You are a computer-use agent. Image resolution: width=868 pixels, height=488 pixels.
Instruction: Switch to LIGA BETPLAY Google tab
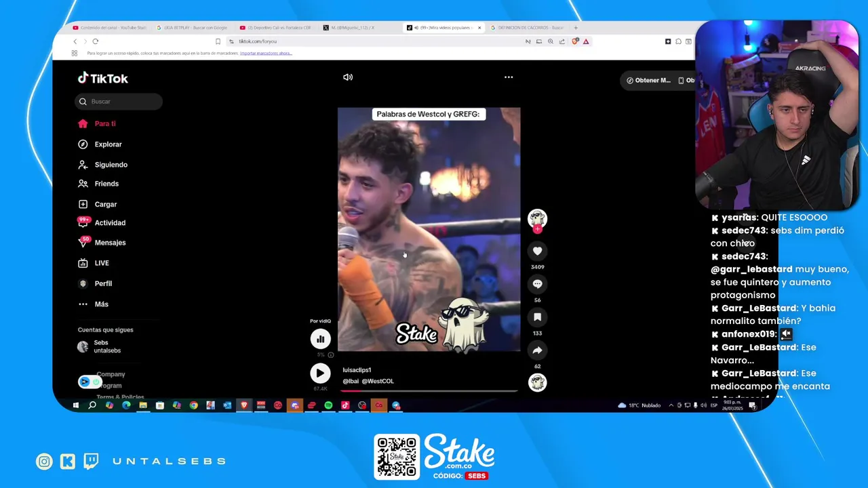tap(193, 28)
